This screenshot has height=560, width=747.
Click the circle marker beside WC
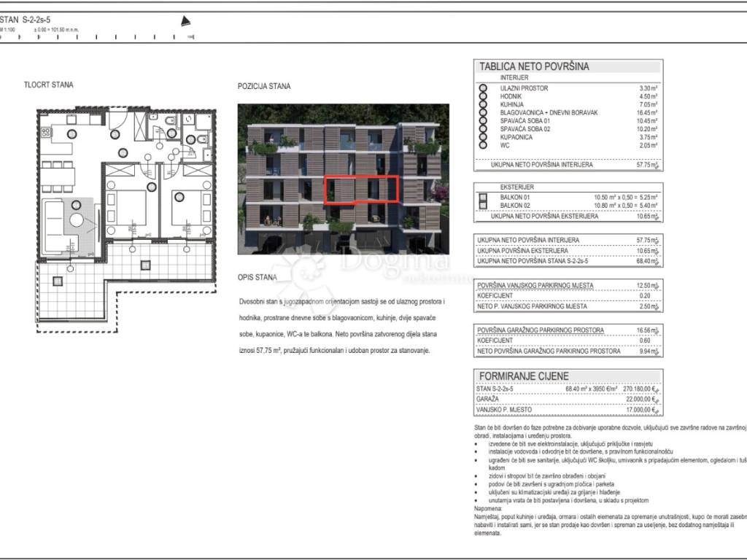tap(482, 145)
